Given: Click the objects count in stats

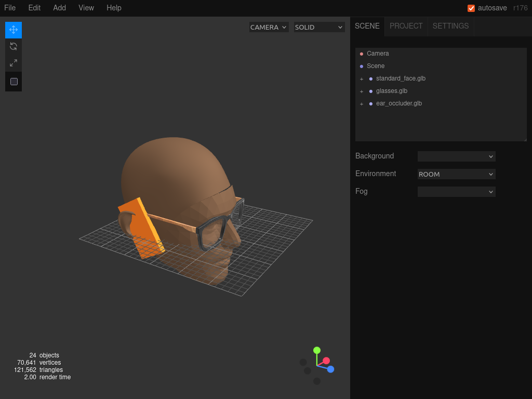Looking at the screenshot, I should point(33,355).
